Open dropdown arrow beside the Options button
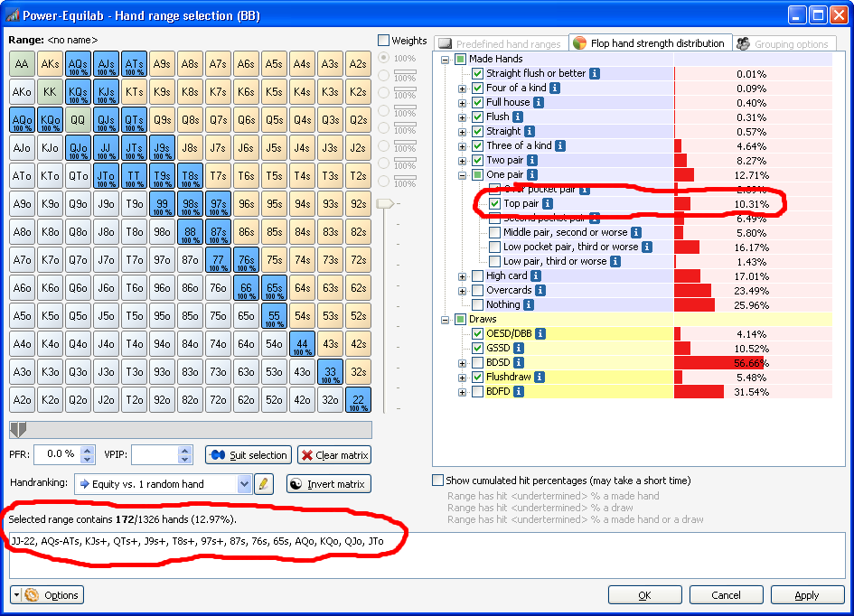 [16, 595]
